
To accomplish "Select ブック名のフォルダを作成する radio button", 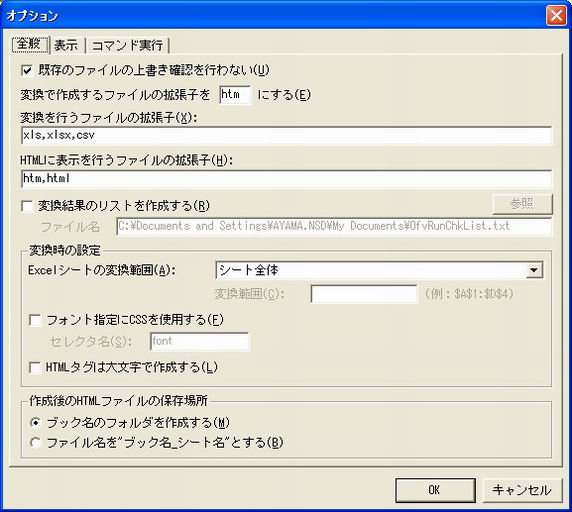I will 35,423.
